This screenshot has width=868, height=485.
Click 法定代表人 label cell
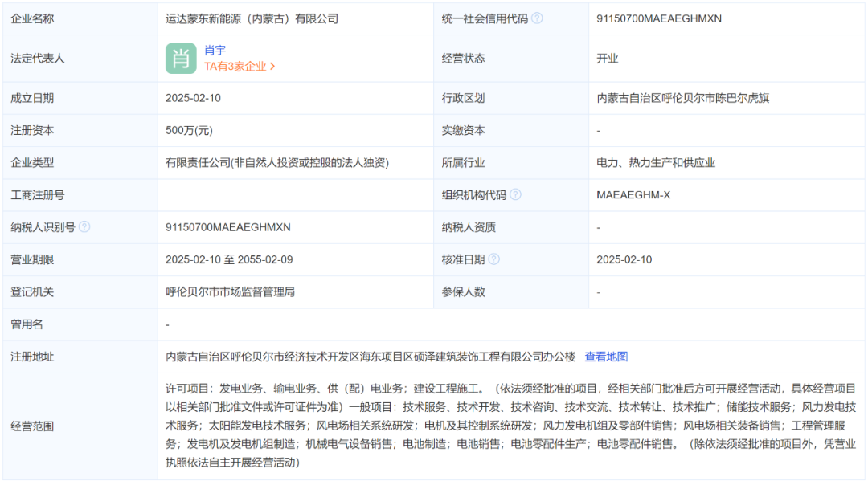click(80, 59)
